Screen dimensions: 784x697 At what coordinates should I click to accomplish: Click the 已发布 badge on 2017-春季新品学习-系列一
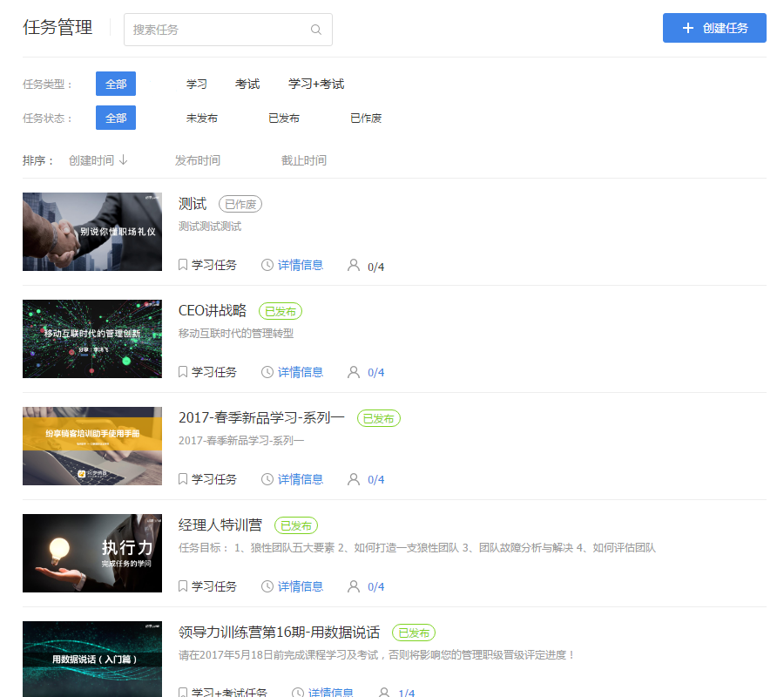pyautogui.click(x=379, y=418)
